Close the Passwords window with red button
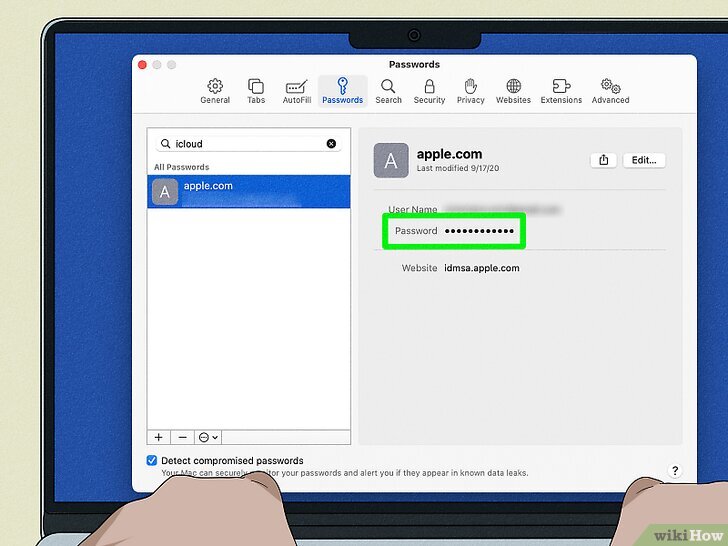728x546 pixels. click(x=143, y=65)
